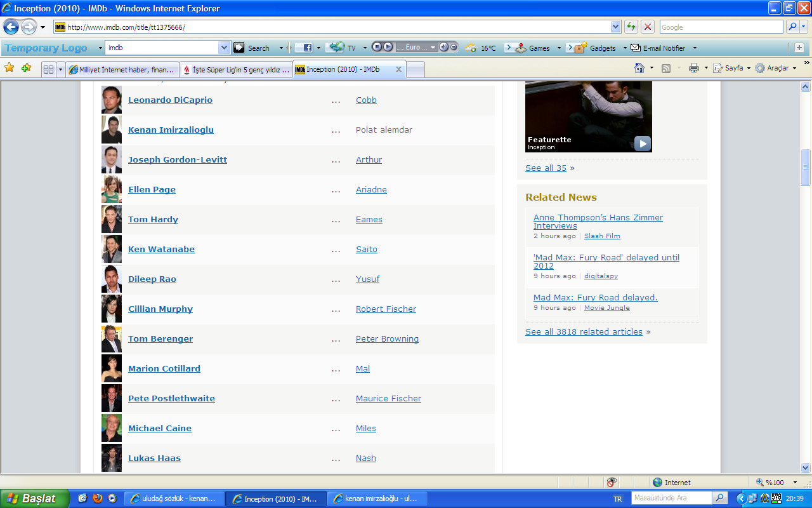Go forward with the browser Forward arrow
Viewport: 812px width, 508px height.
click(29, 27)
